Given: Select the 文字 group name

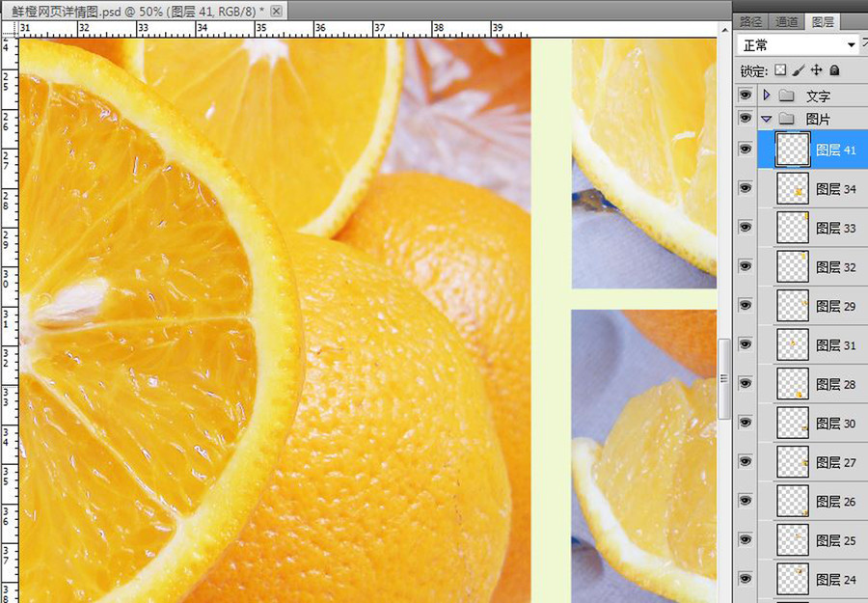Looking at the screenshot, I should 818,96.
